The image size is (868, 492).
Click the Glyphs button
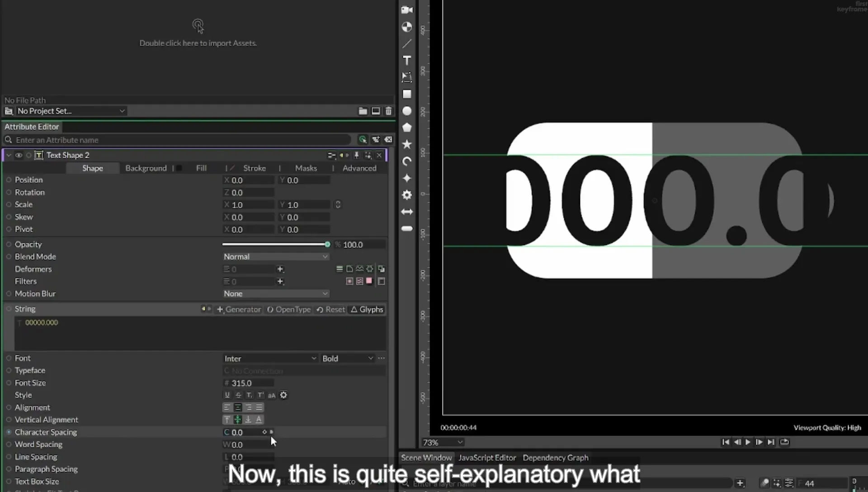click(367, 310)
